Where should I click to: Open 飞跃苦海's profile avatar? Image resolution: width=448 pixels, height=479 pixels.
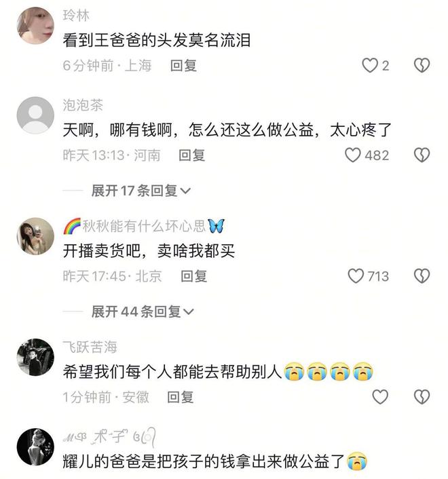tap(35, 357)
